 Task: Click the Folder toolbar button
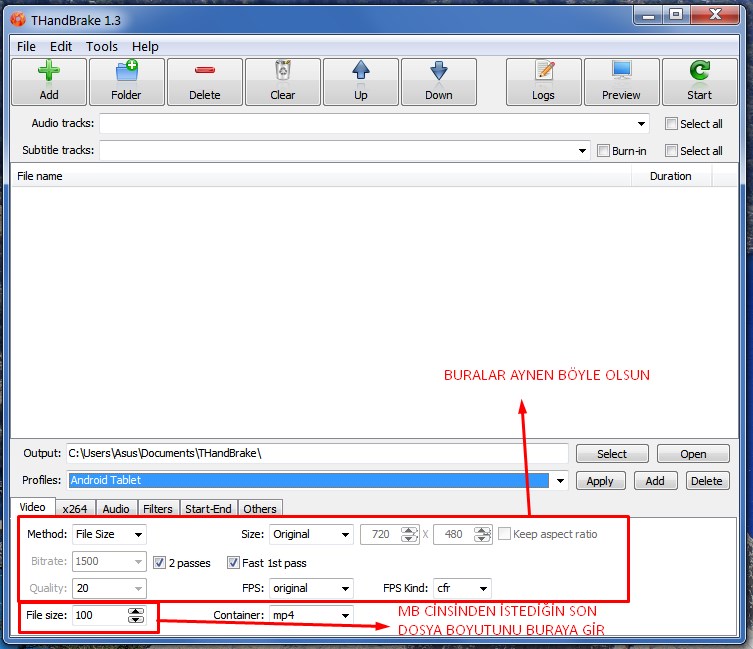tap(127, 81)
